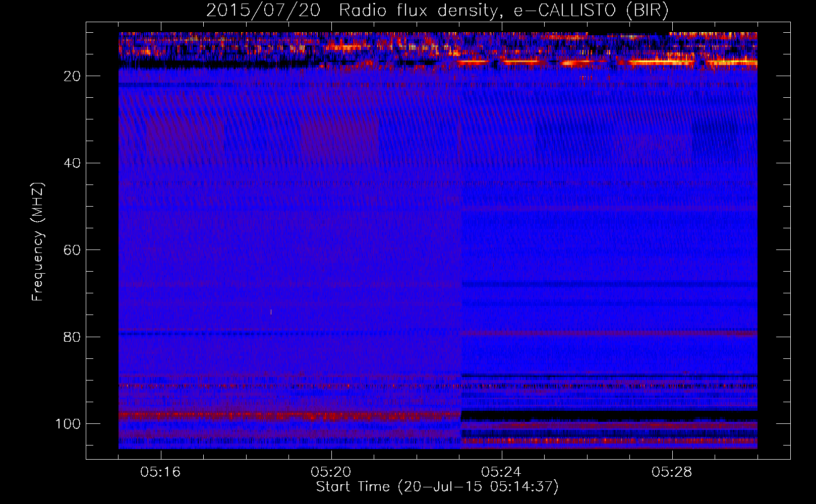The image size is (816, 504).
Task: Click the 80 MHz frequency tick label
Action: coord(73,337)
